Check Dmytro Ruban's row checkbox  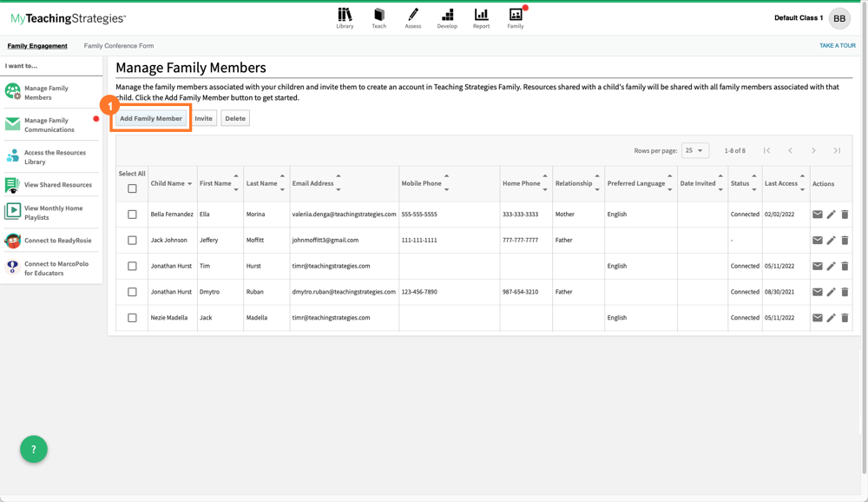132,292
